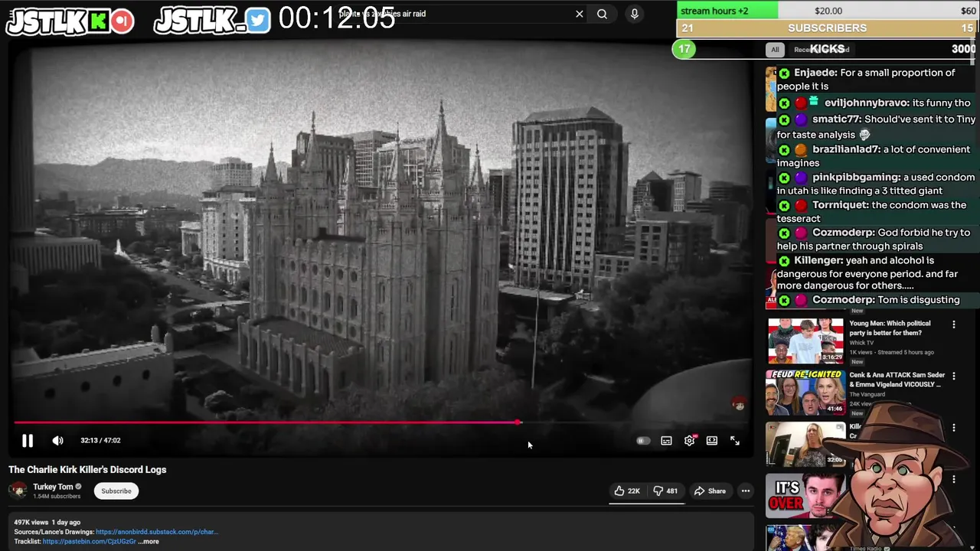The image size is (980, 551).
Task: Toggle the autoplay switch in player
Action: pyautogui.click(x=643, y=441)
